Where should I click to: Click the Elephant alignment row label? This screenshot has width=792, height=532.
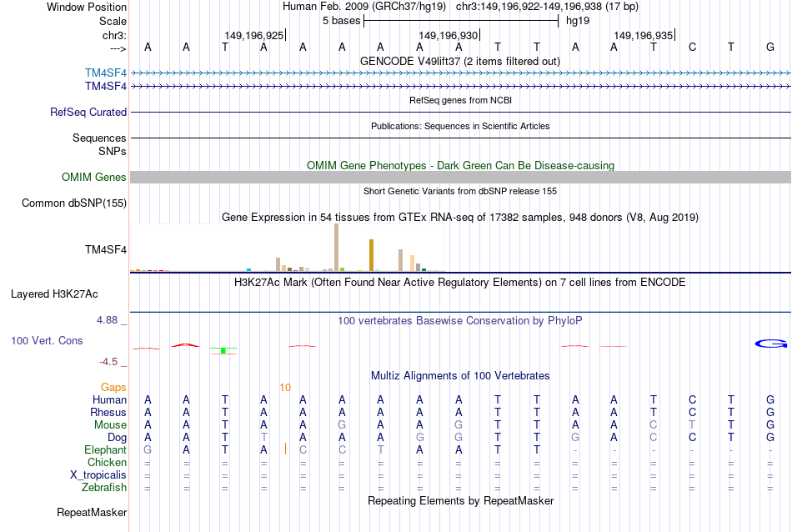(x=106, y=449)
